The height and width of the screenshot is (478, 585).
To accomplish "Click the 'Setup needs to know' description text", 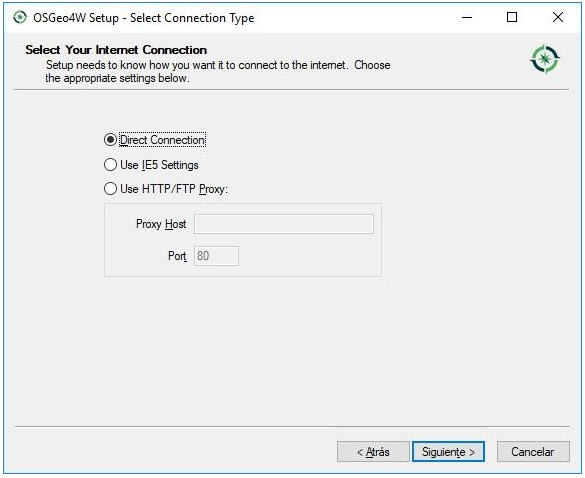I will [x=218, y=71].
